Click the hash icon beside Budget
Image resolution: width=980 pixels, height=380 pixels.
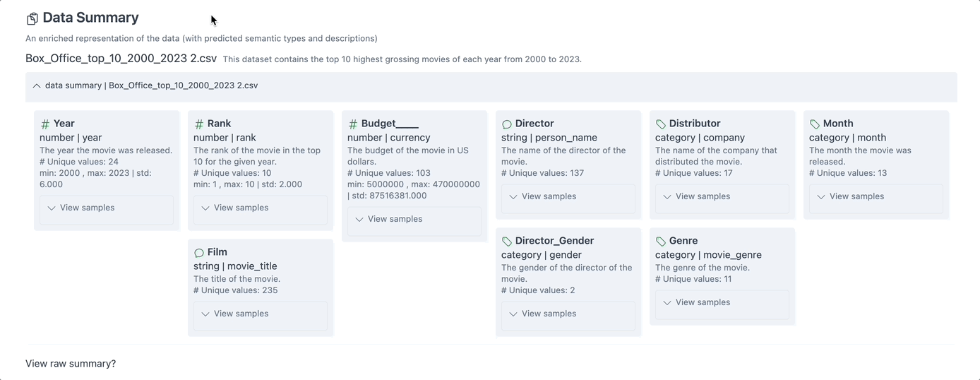[x=353, y=124]
